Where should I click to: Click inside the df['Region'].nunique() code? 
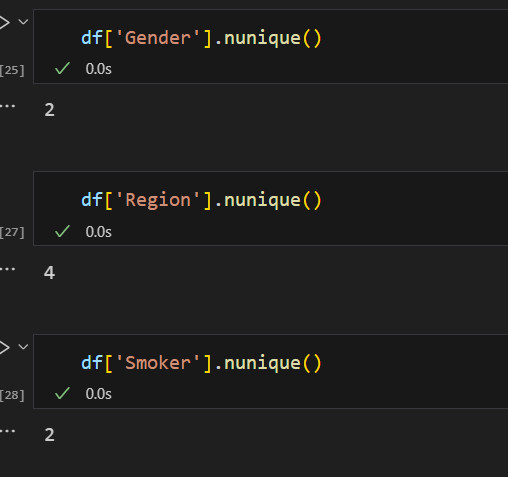[201, 200]
